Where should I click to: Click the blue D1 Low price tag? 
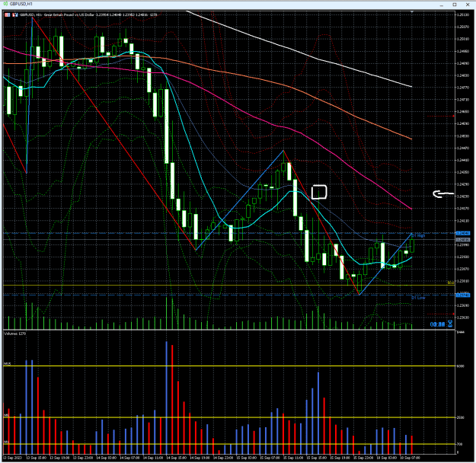click(x=462, y=295)
